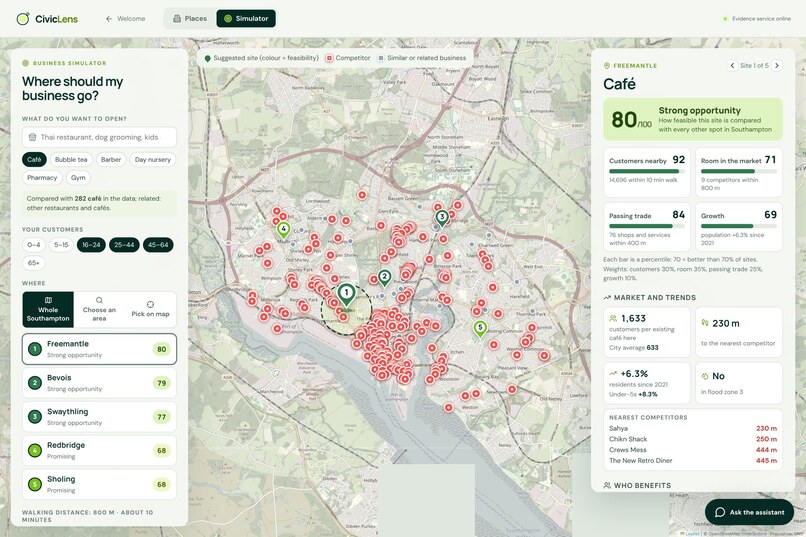Toggle the 0–4 age group
806x537 pixels.
[x=34, y=245]
